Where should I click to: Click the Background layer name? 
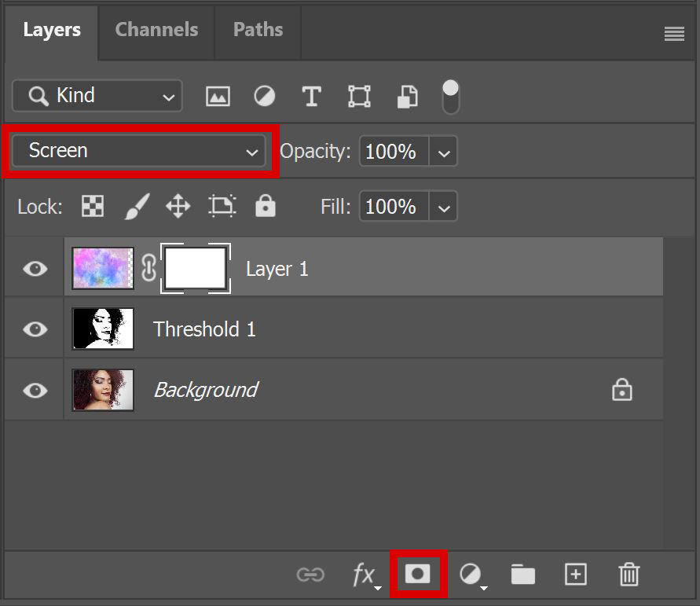[206, 391]
